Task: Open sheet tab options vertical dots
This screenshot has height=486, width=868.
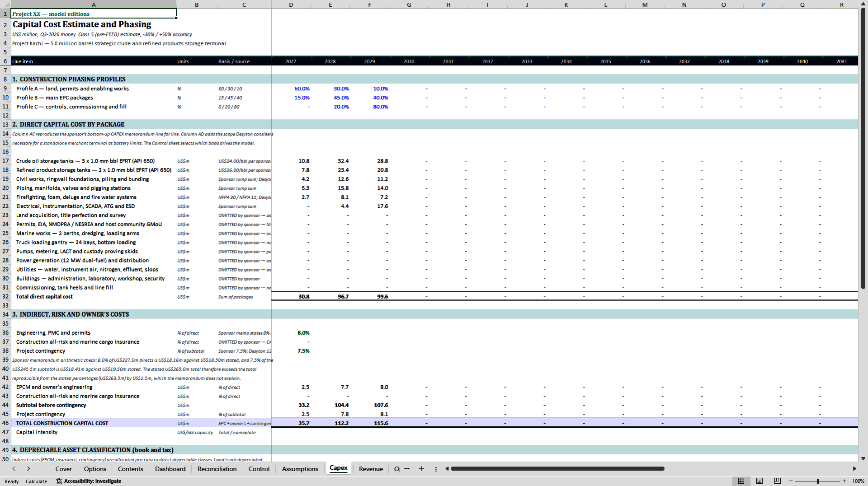Action: tap(436, 469)
